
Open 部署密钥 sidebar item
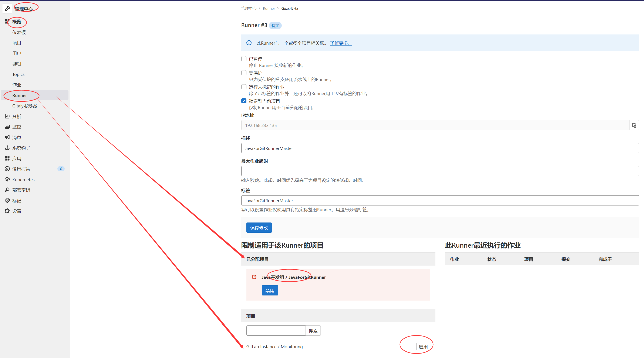(21, 190)
